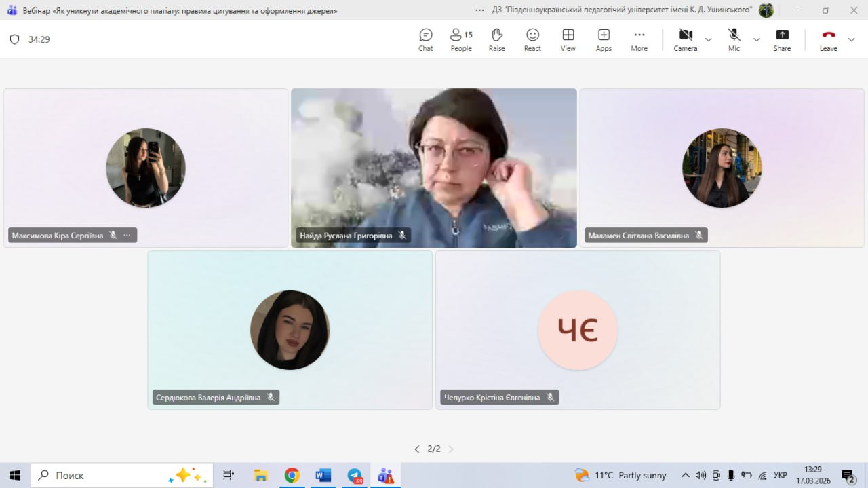Screen dimensions: 868x488
Task: Go to previous participants page
Action: [x=416, y=449]
